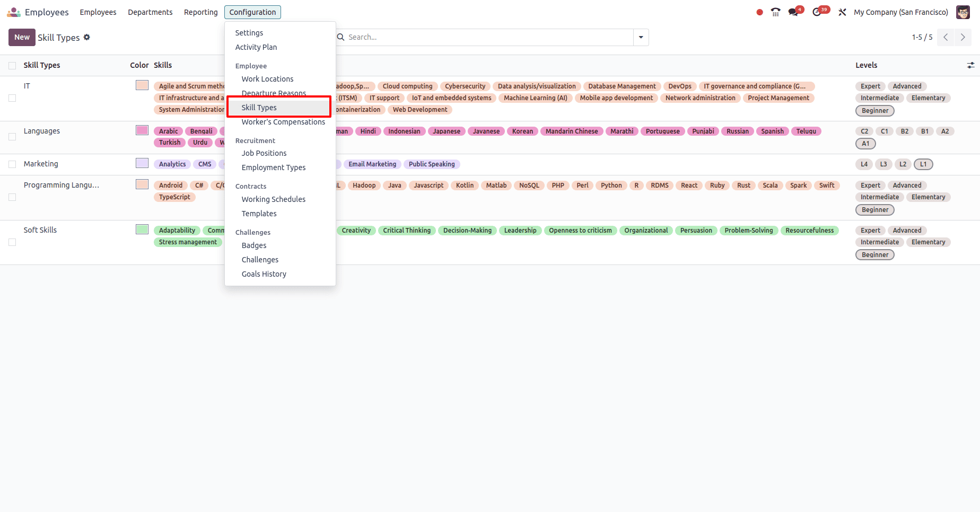
Task: Click the search magnifier icon
Action: click(x=341, y=37)
